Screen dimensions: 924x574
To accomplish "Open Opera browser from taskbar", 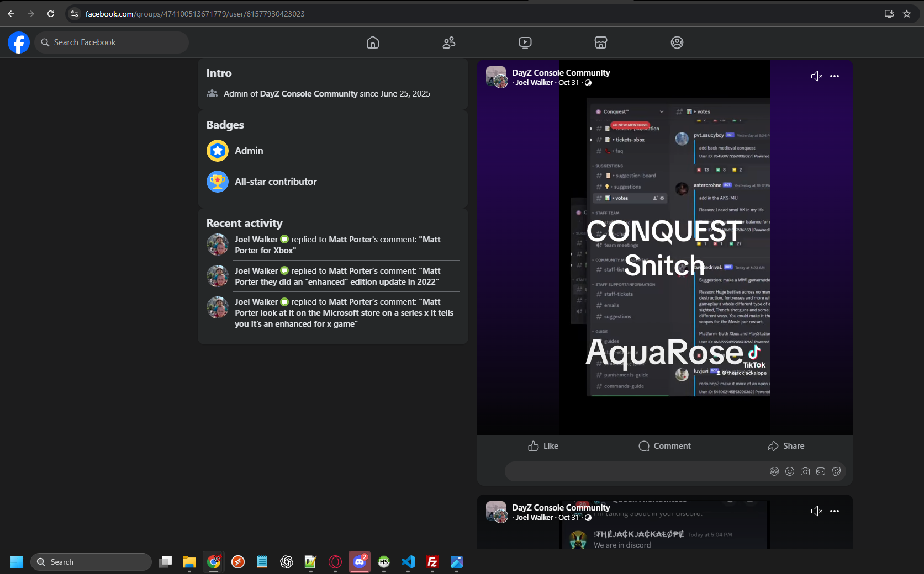I will pyautogui.click(x=335, y=562).
